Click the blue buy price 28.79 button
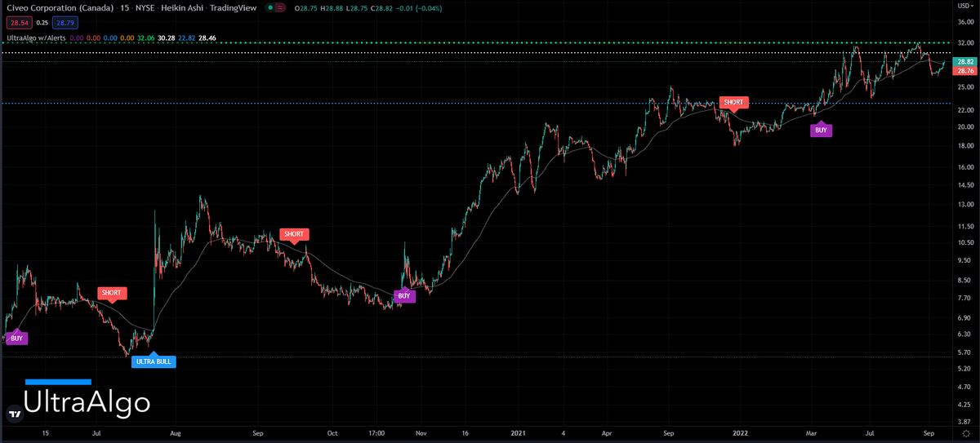Screen dimensions: 980x443 [64, 23]
